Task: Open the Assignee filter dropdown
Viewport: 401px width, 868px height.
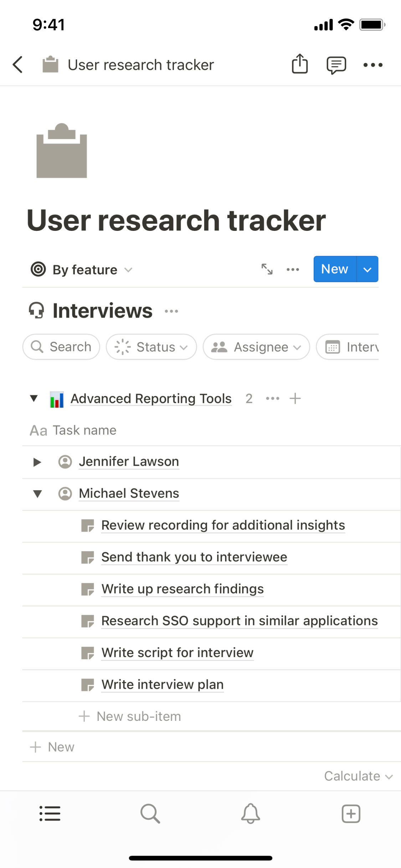Action: click(256, 347)
